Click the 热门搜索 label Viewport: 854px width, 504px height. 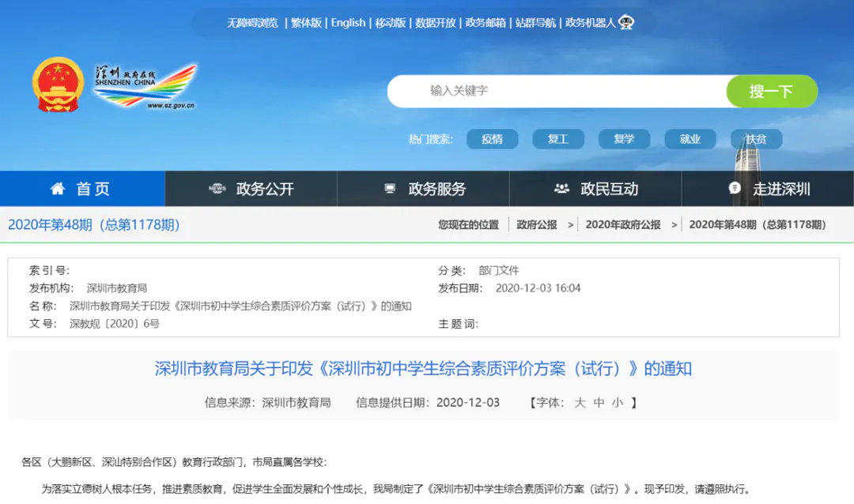pos(431,139)
